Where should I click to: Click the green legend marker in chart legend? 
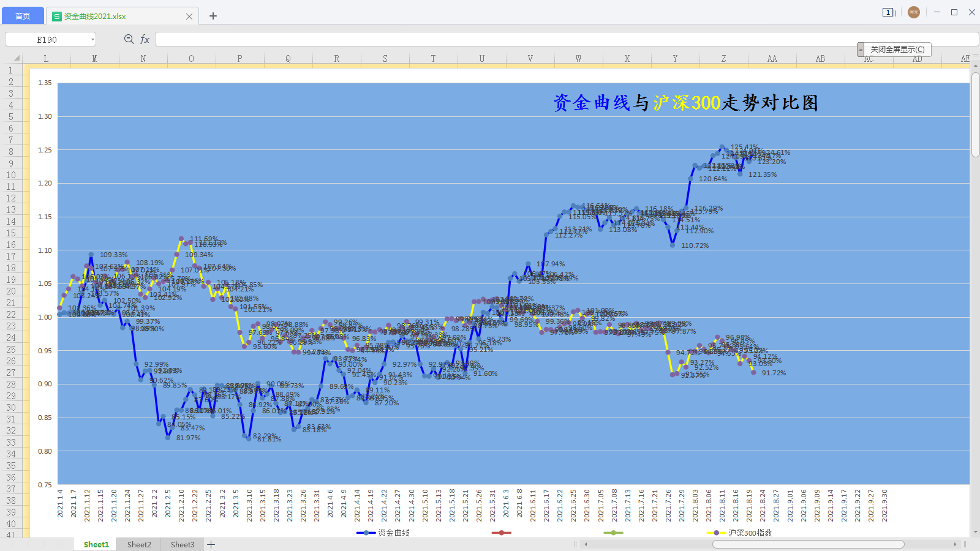pos(613,533)
